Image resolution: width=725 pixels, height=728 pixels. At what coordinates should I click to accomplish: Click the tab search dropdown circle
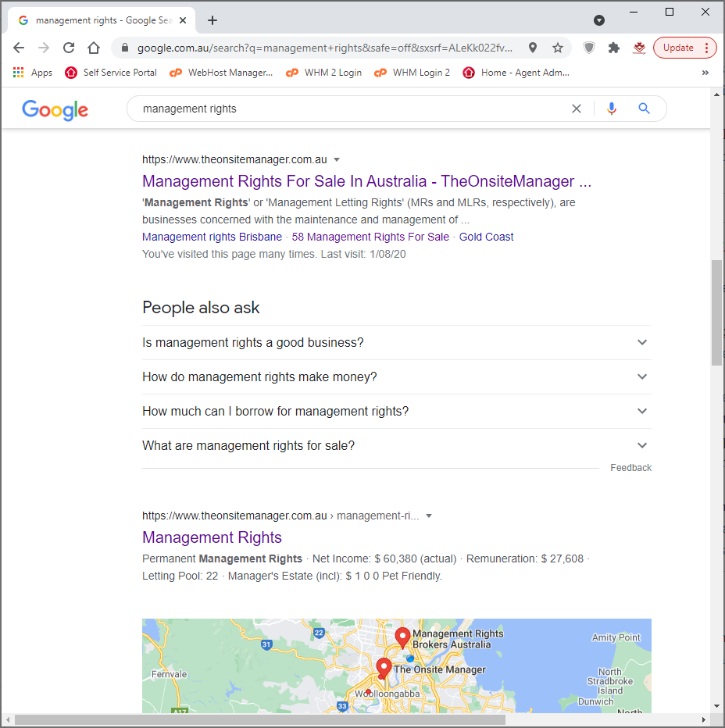(599, 20)
